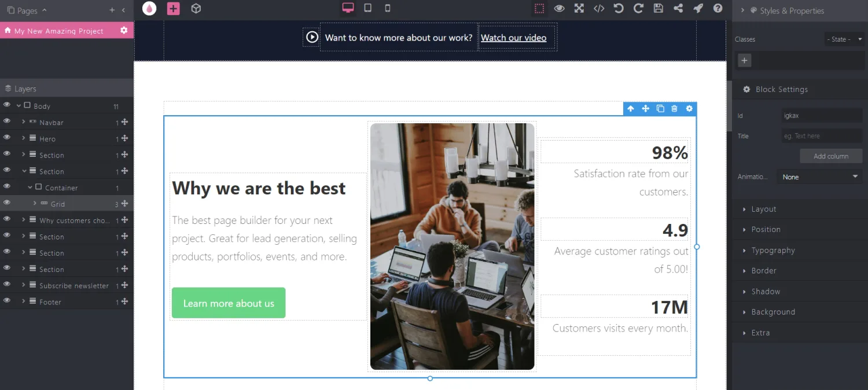Toggle fullscreen mode icon

pyautogui.click(x=579, y=8)
